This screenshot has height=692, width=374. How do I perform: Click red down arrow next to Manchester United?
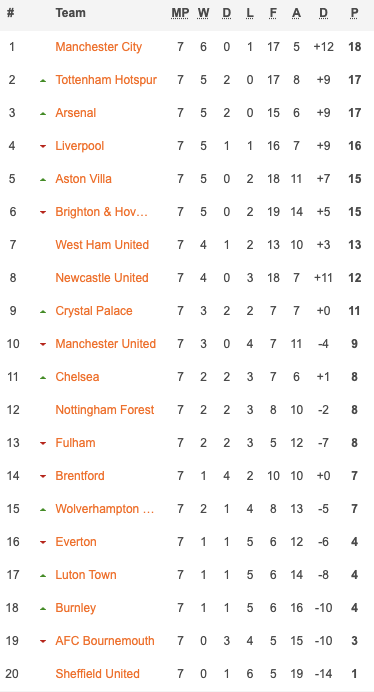tap(43, 344)
